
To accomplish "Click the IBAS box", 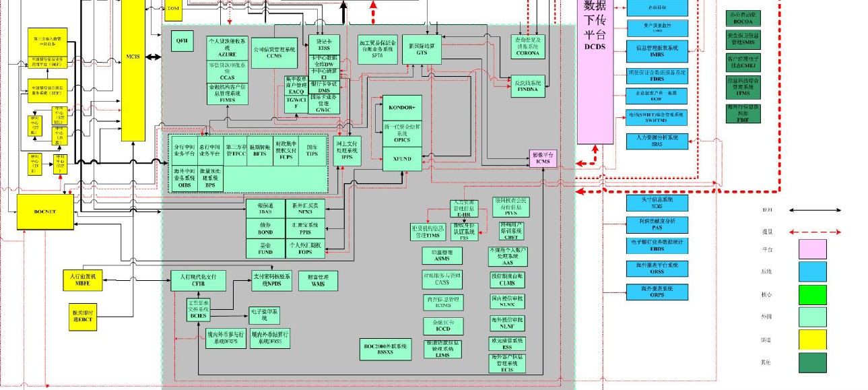I will point(265,208).
